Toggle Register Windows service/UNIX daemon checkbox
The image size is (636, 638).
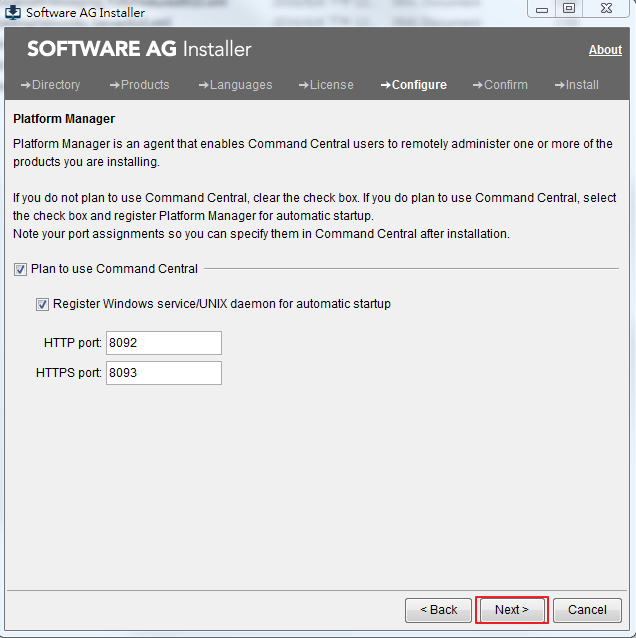(42, 304)
